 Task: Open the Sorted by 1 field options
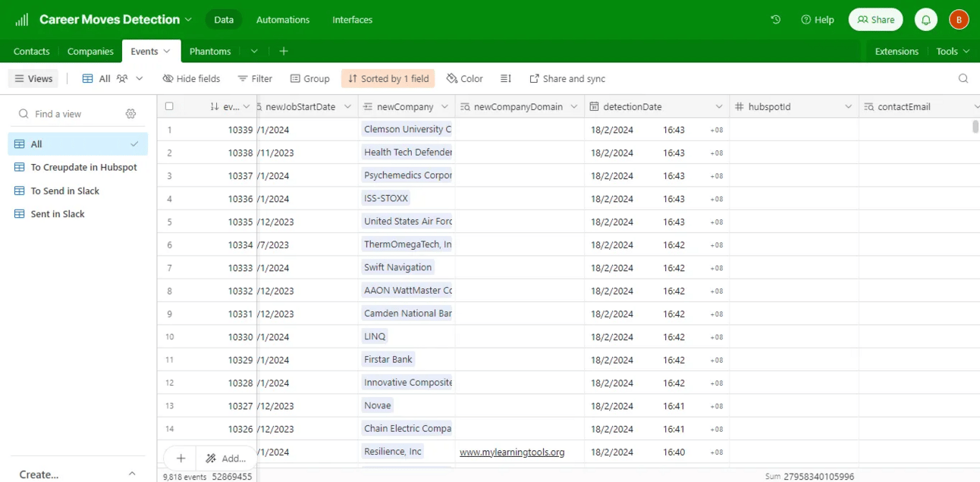coord(388,78)
